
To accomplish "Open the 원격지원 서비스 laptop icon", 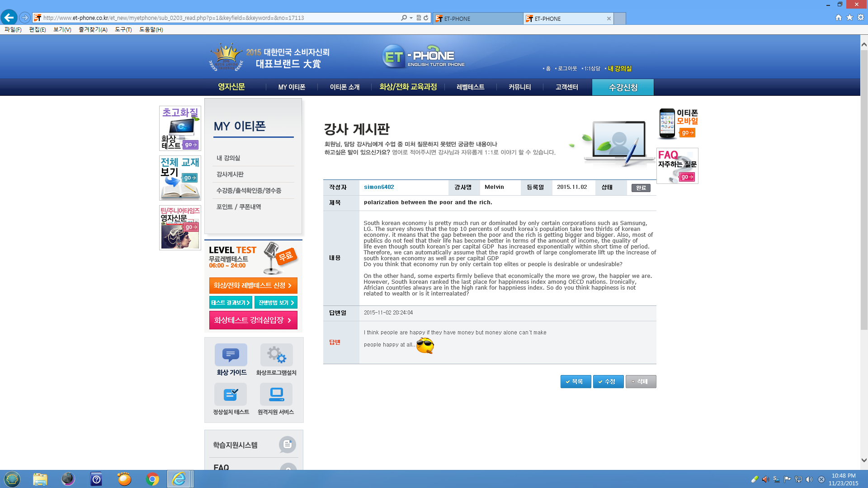I will click(x=276, y=394).
